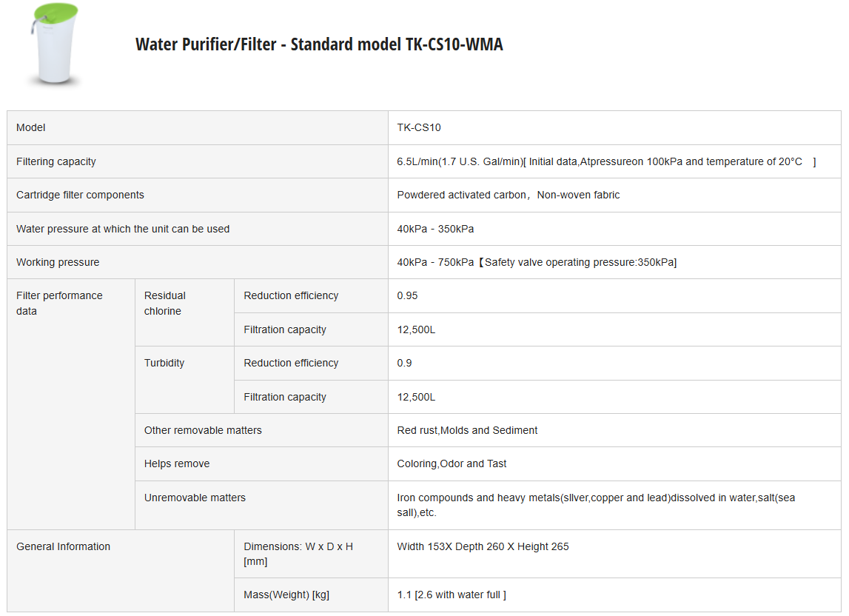Click the Working pressure row label
The image size is (849, 616).
58,262
